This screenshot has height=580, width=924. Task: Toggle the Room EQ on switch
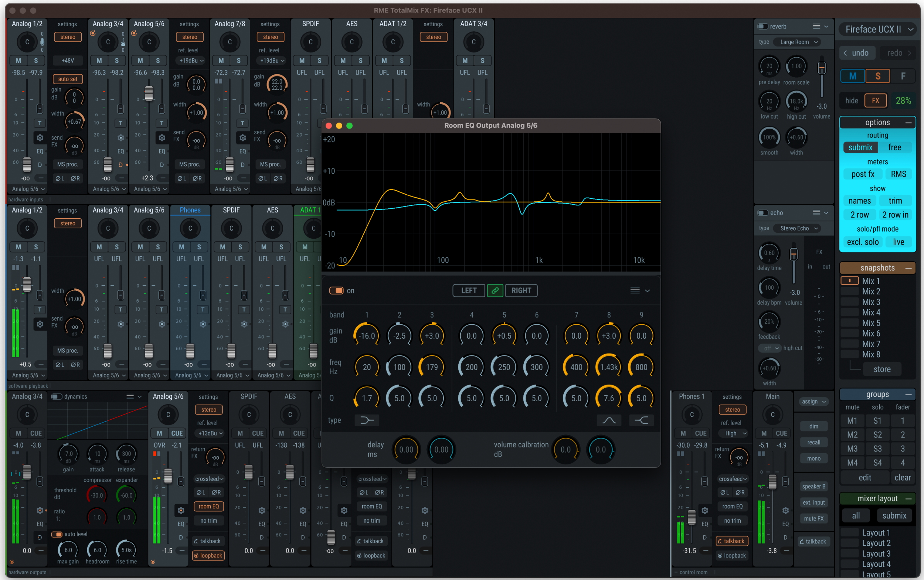coord(337,290)
